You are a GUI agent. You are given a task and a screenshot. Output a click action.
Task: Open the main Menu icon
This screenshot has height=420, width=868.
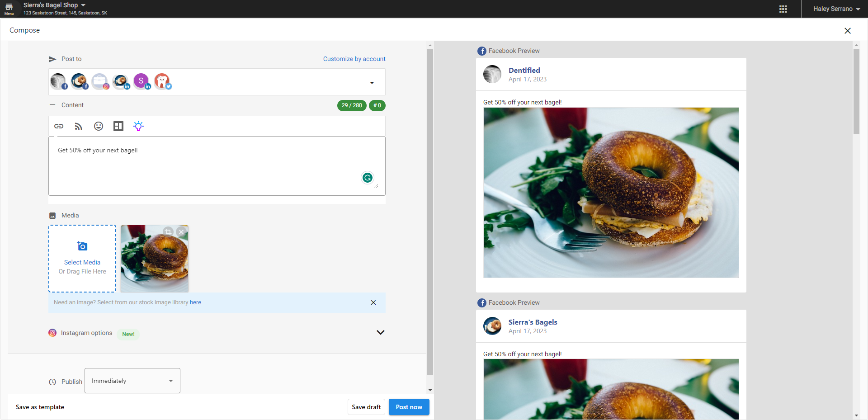point(9,9)
